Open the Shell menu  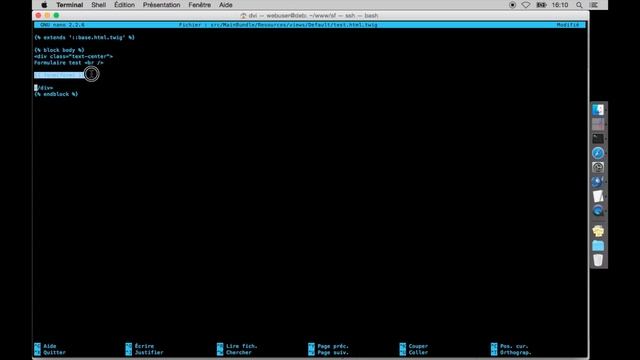tap(98, 5)
